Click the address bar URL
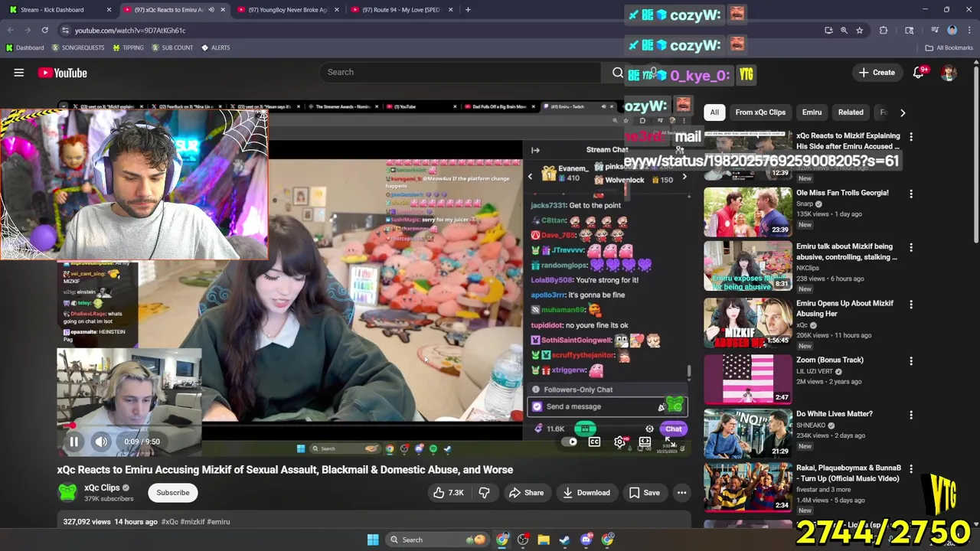This screenshot has width=980, height=551. [x=130, y=31]
